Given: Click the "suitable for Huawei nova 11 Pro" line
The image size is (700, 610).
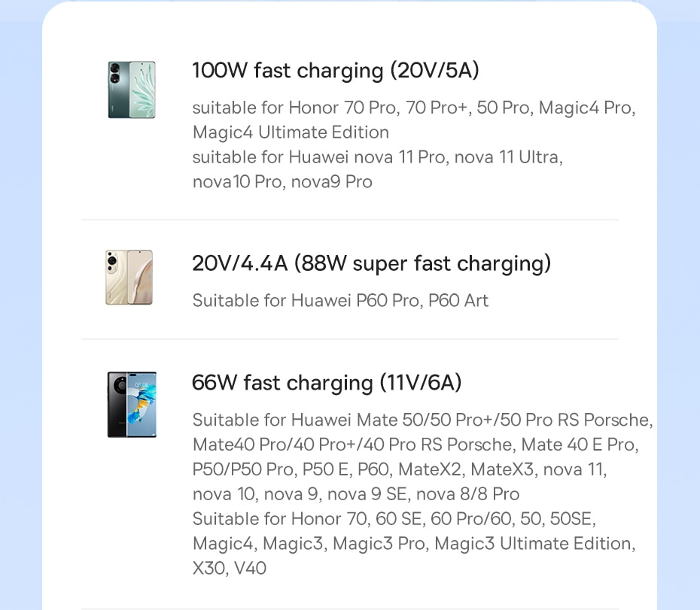Looking at the screenshot, I should click(x=377, y=157).
